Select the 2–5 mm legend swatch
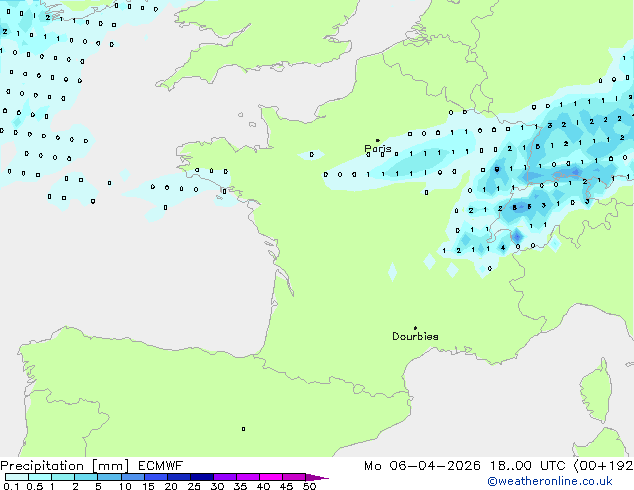The image size is (634, 490). coord(86,477)
